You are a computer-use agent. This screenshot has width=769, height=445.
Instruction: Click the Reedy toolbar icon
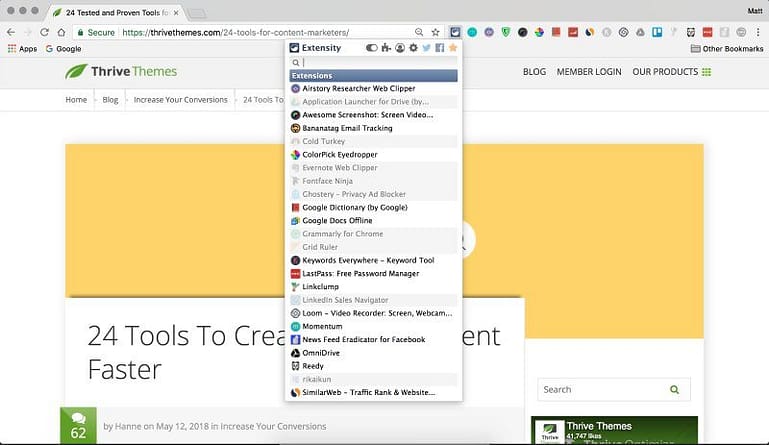point(691,32)
